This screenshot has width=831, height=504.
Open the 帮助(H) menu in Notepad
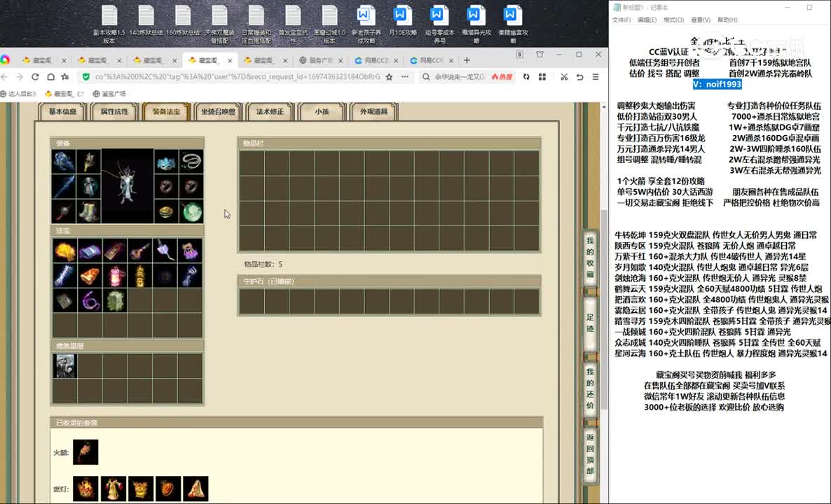(727, 20)
